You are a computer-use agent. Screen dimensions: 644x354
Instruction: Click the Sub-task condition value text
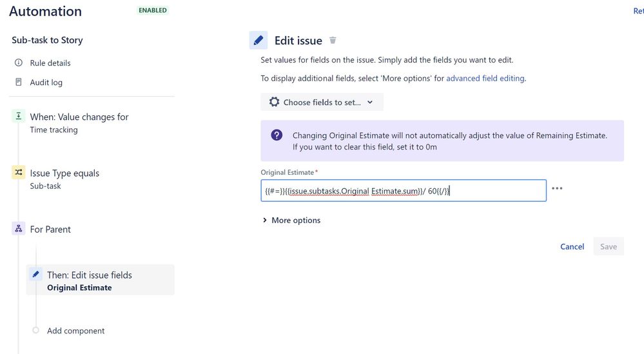pyautogui.click(x=45, y=186)
